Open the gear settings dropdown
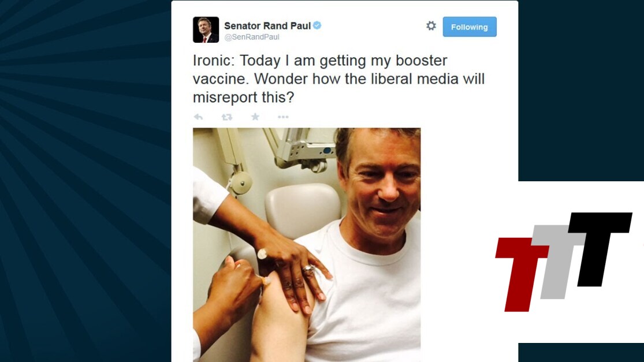 coord(431,26)
